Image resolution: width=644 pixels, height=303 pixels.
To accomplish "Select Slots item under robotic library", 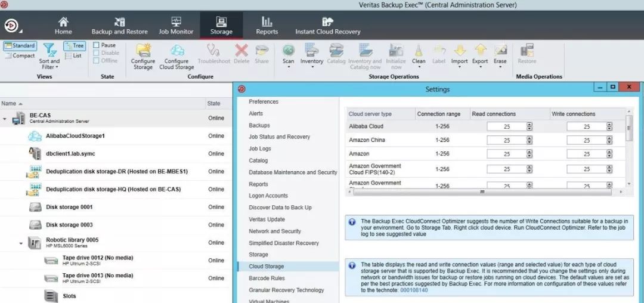I will point(69,296).
